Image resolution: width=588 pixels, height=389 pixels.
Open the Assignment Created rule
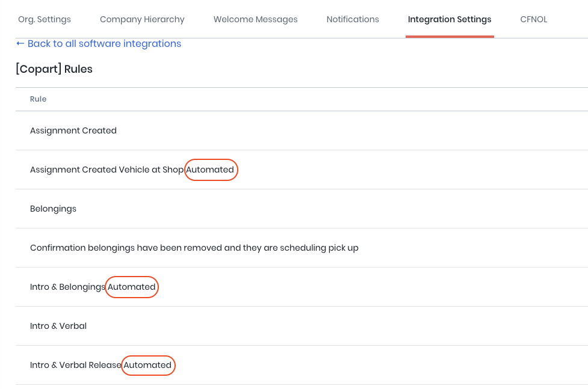73,130
